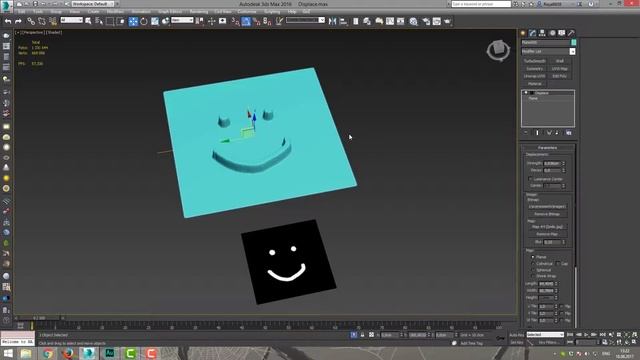This screenshot has height=360, width=640.
Task: Open the Edit menu
Action: click(x=22, y=12)
